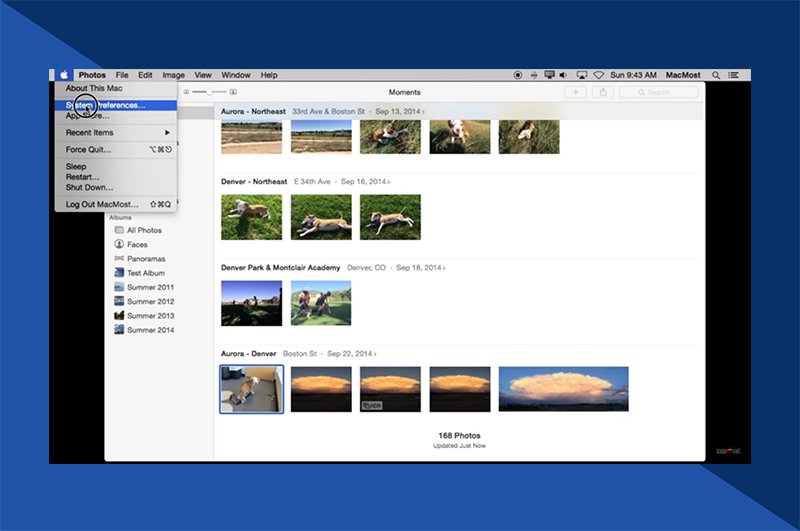Adjust the thumbnail zoom slider knob

(x=209, y=92)
